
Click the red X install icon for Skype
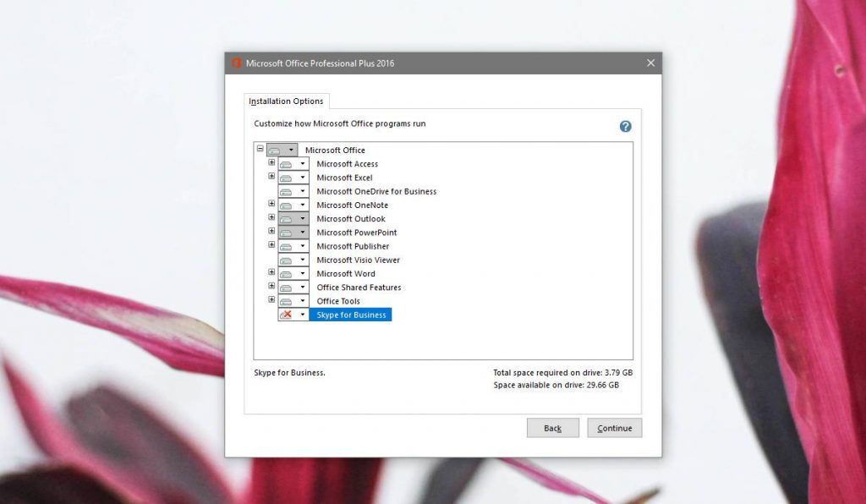[287, 315]
